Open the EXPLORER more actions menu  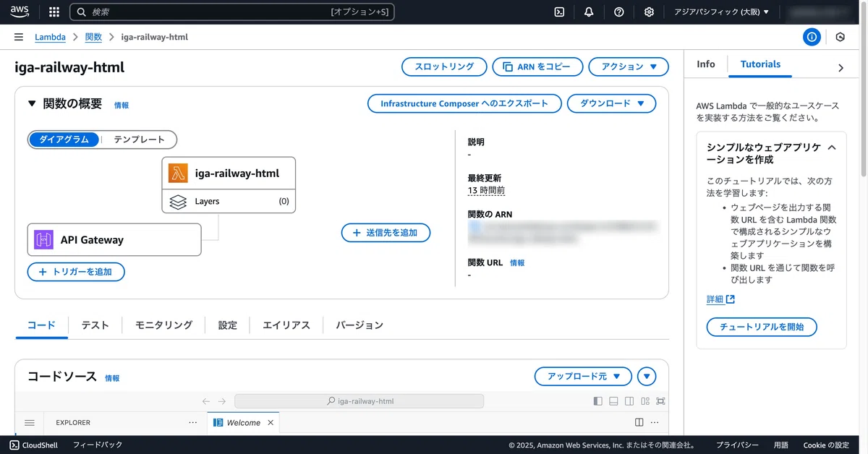click(x=192, y=422)
